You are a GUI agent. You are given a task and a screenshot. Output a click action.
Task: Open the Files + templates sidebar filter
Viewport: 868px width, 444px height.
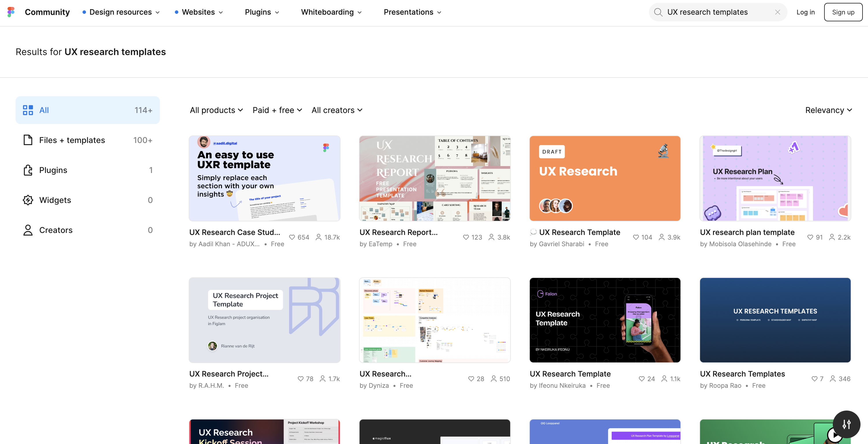click(x=28, y=140)
